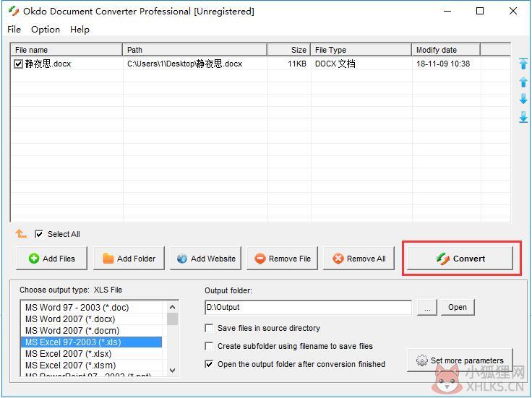Sort by the File name column header

point(66,50)
